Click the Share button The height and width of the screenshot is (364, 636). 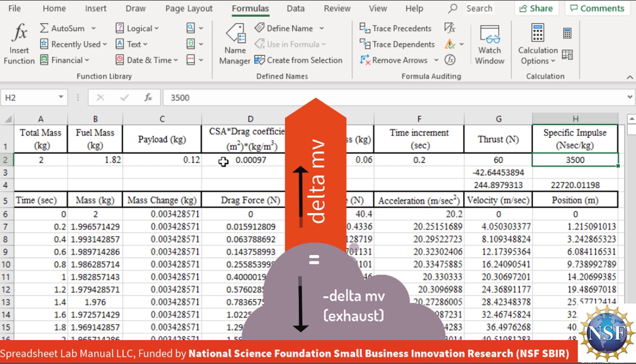pos(536,8)
